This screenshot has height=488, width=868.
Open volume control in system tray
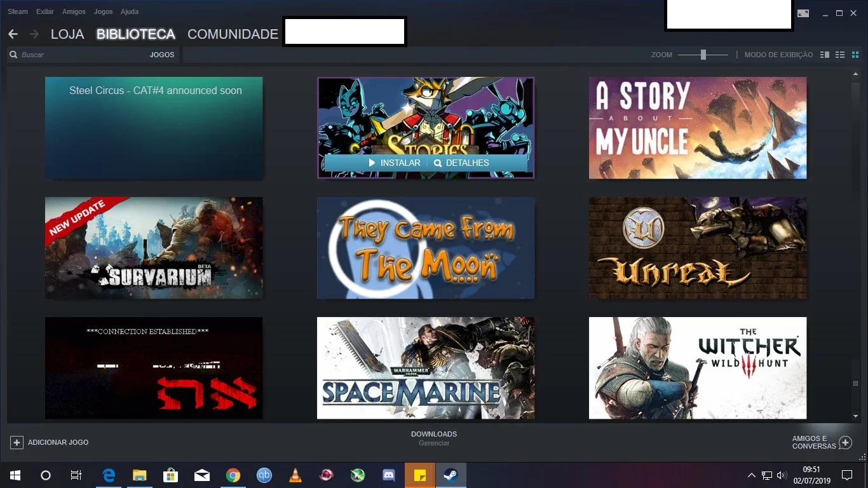pyautogui.click(x=782, y=475)
